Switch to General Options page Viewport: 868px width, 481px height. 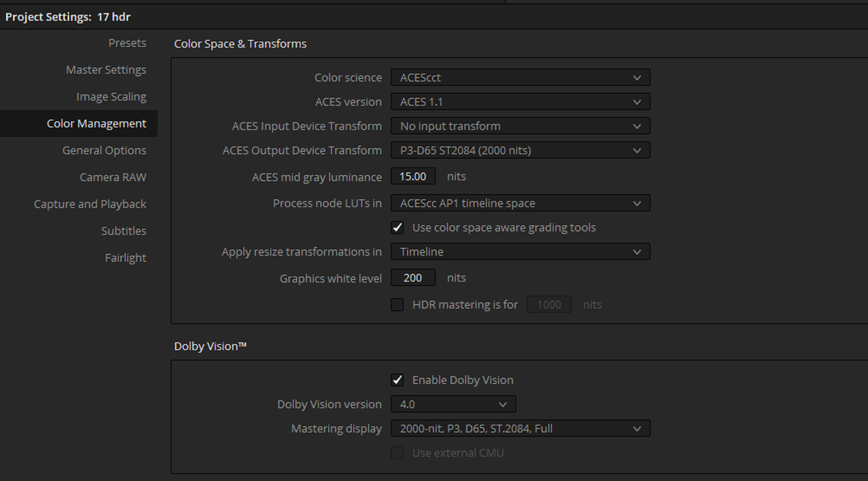(x=104, y=150)
